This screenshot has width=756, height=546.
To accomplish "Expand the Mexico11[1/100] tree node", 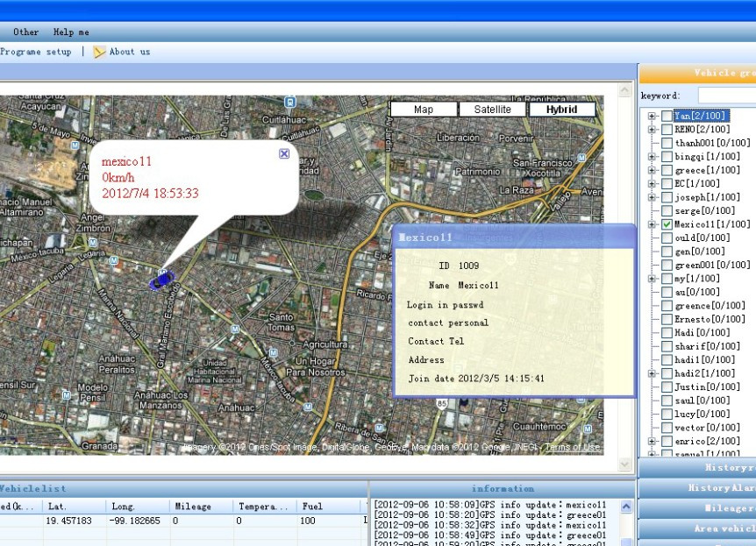I will pos(652,224).
